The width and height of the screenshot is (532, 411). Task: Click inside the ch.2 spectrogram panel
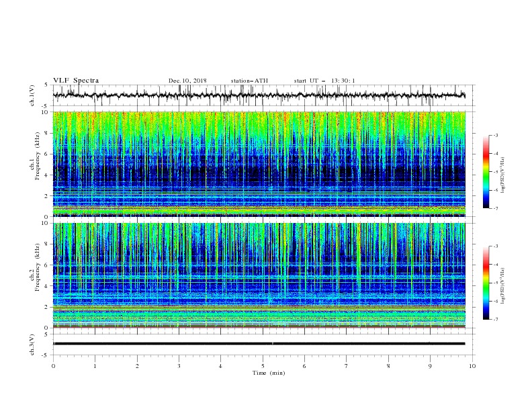coord(259,275)
